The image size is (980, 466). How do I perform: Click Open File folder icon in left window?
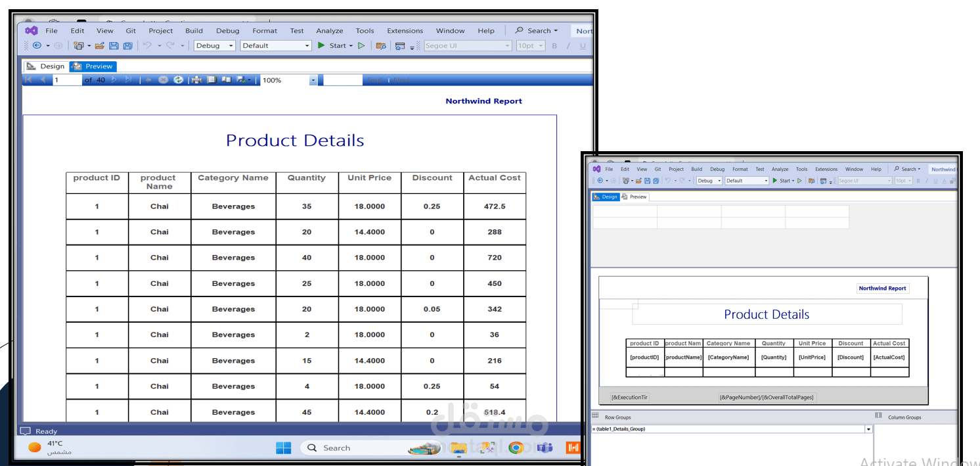click(x=100, y=45)
